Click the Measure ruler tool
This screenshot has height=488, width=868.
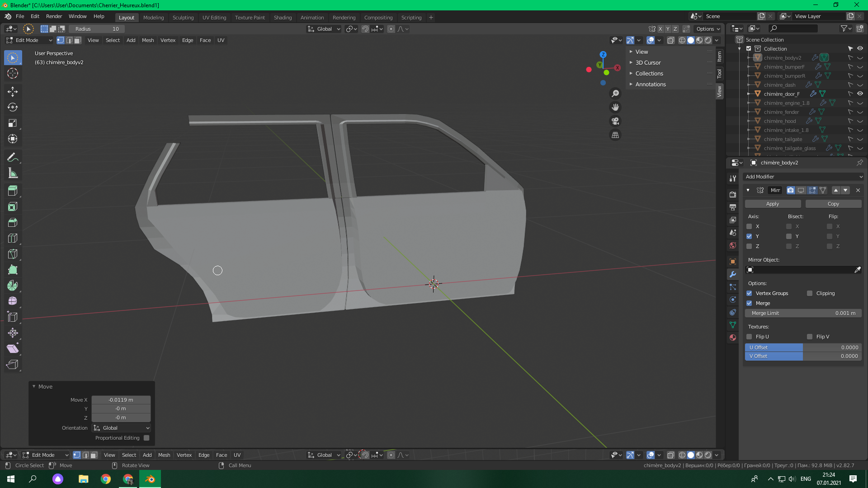click(13, 174)
